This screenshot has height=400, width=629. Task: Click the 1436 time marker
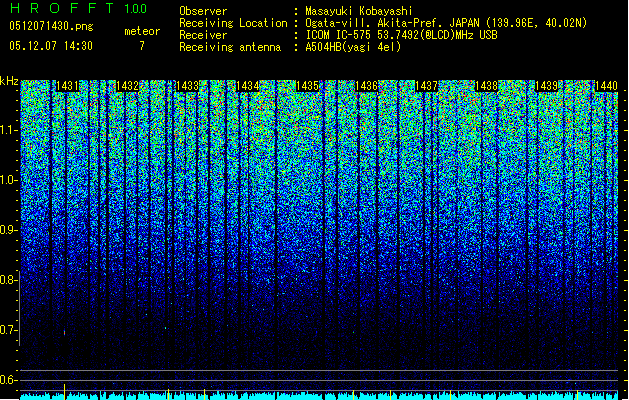366,86
